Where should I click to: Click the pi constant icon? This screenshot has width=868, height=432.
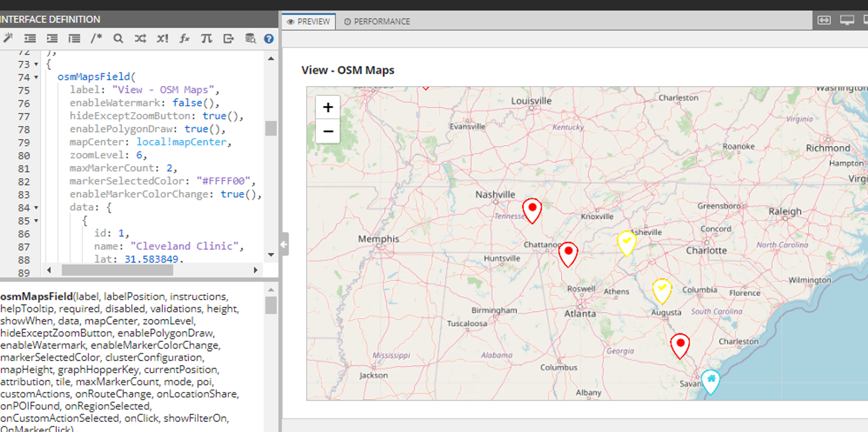click(x=207, y=38)
